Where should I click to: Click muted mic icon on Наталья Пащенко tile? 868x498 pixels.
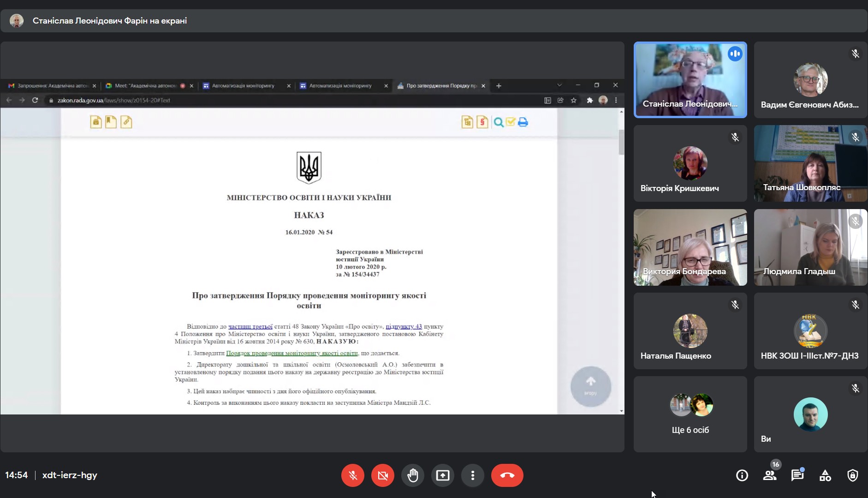coord(735,305)
